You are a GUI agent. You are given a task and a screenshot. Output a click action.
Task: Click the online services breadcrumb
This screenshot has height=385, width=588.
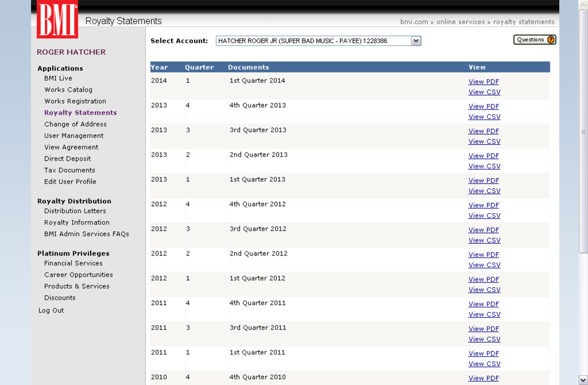[x=460, y=22]
